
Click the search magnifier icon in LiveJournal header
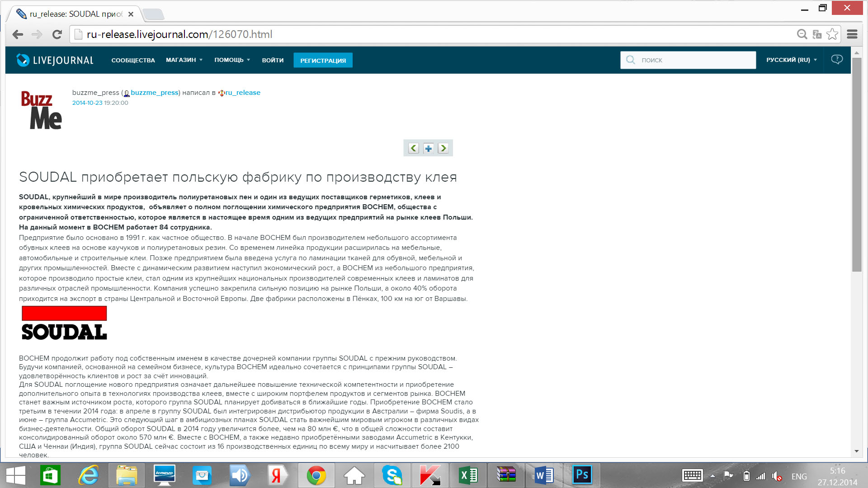coord(630,60)
